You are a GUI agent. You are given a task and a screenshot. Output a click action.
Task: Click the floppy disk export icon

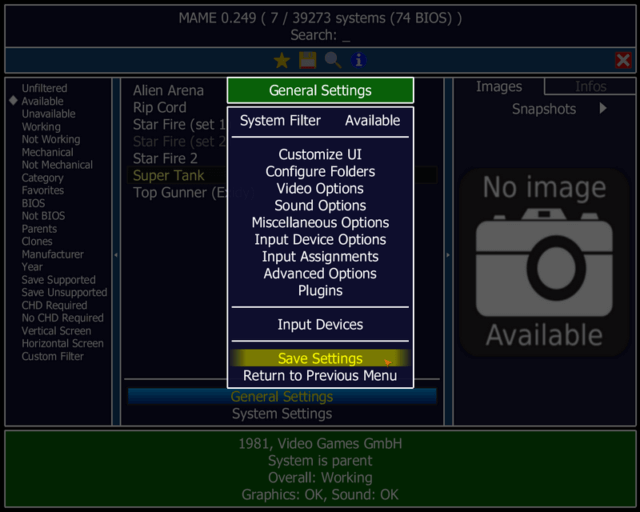pos(307,60)
